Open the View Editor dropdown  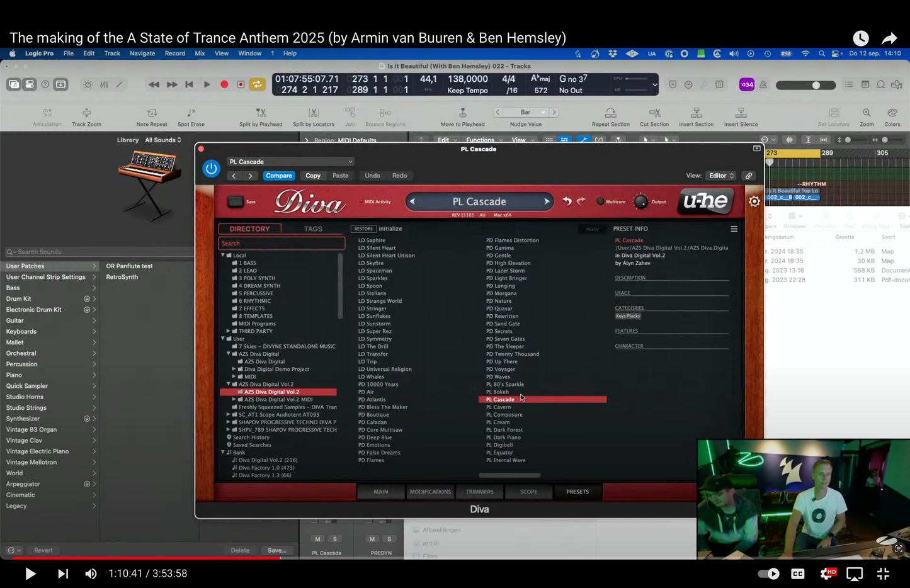coord(721,176)
